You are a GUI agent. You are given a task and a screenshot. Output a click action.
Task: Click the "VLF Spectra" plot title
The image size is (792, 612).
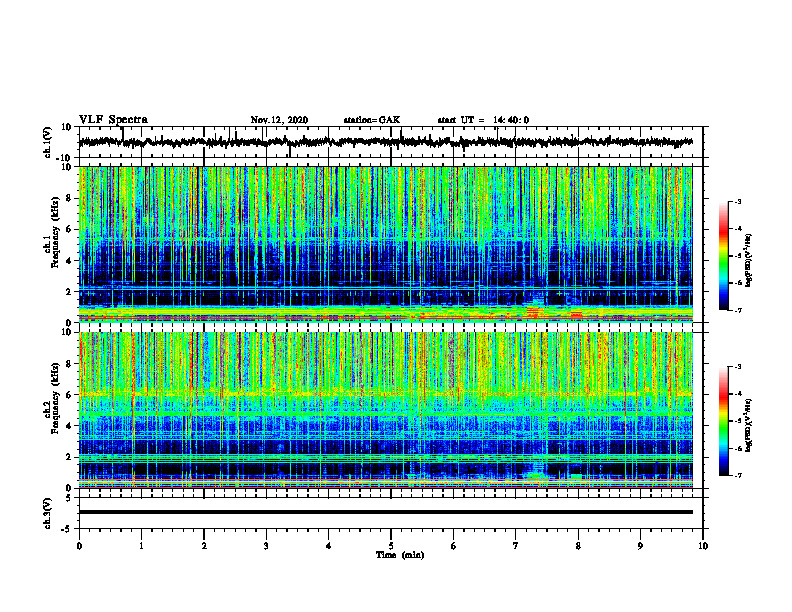[x=113, y=120]
